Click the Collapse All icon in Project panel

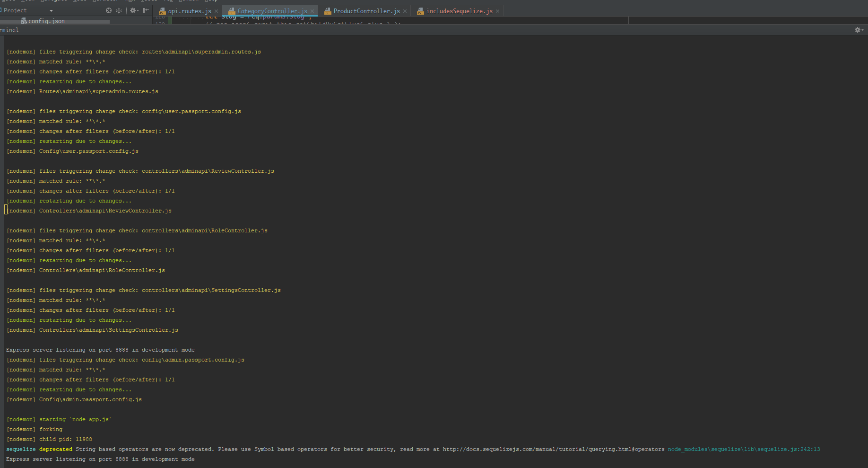pos(119,10)
